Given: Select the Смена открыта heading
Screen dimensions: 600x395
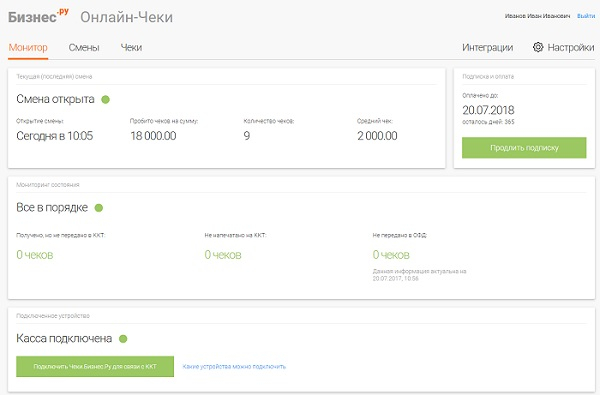Looking at the screenshot, I should (55, 99).
